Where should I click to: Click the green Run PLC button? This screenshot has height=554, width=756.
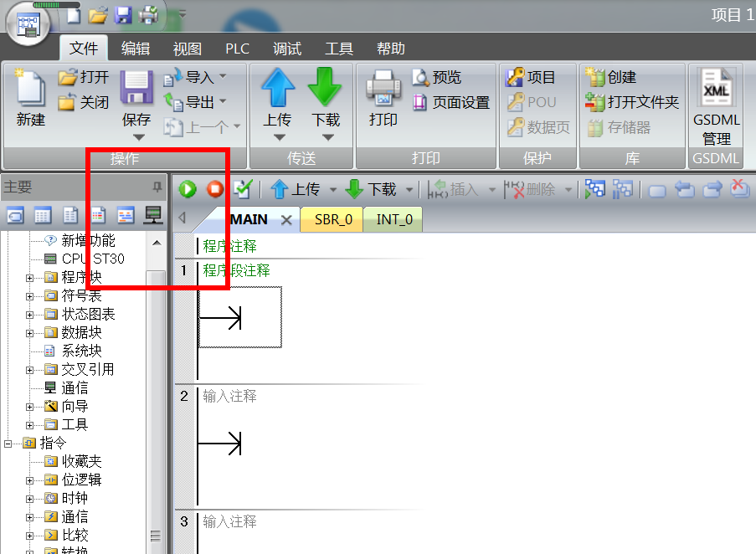coord(188,189)
